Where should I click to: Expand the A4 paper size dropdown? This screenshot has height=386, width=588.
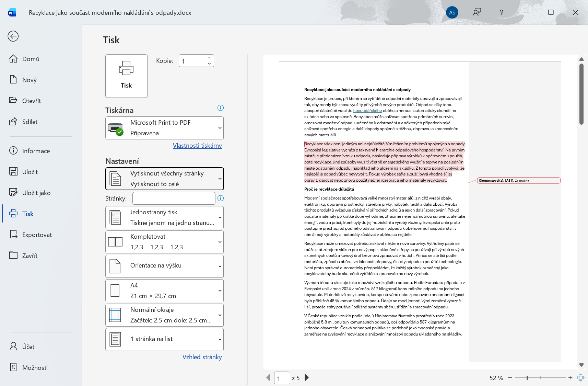(164, 291)
